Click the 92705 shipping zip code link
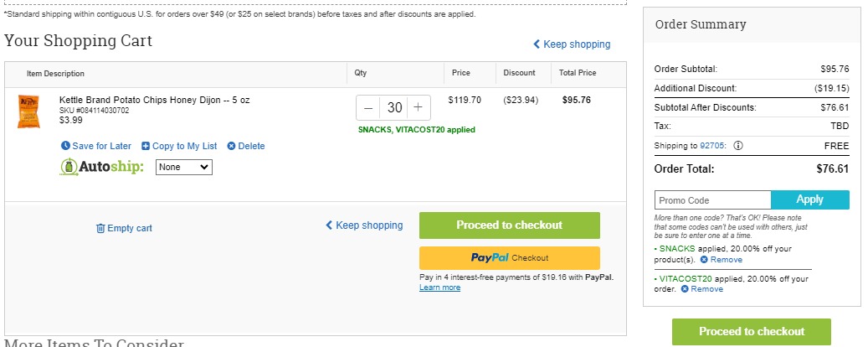Image resolution: width=868 pixels, height=347 pixels. coord(711,146)
